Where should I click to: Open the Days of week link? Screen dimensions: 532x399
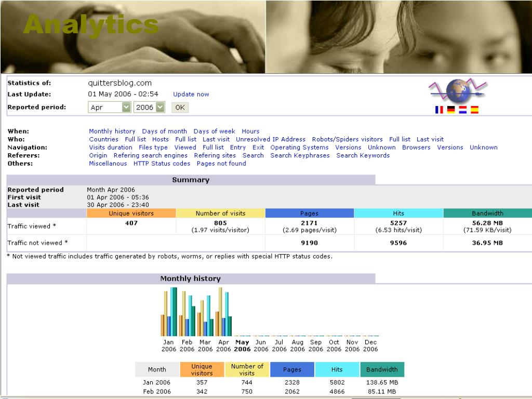coord(214,131)
